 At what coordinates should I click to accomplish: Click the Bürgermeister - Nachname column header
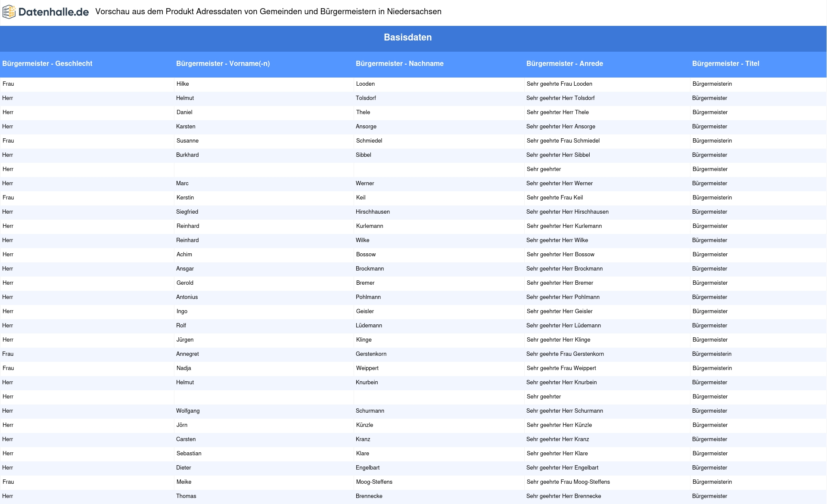pos(399,64)
